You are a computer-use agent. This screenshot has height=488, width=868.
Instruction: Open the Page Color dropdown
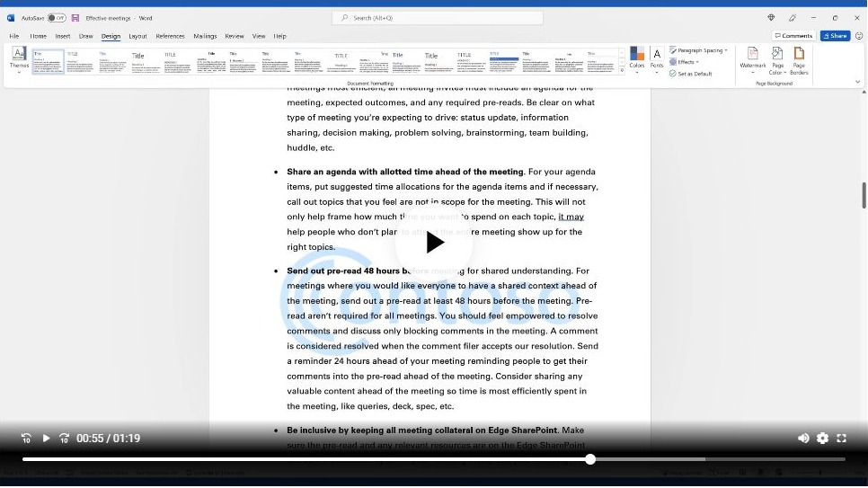(777, 60)
